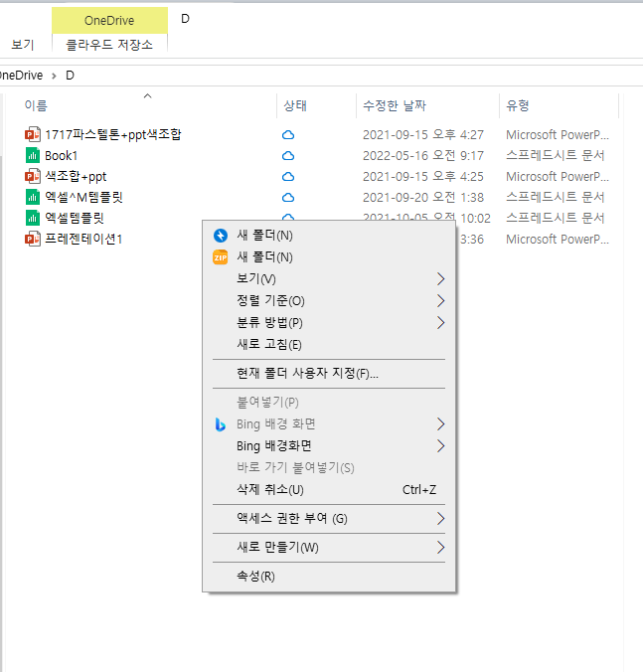Expand arrow next to 정렬 기준(O)
Viewport: 643px width, 672px height.
pyautogui.click(x=441, y=301)
